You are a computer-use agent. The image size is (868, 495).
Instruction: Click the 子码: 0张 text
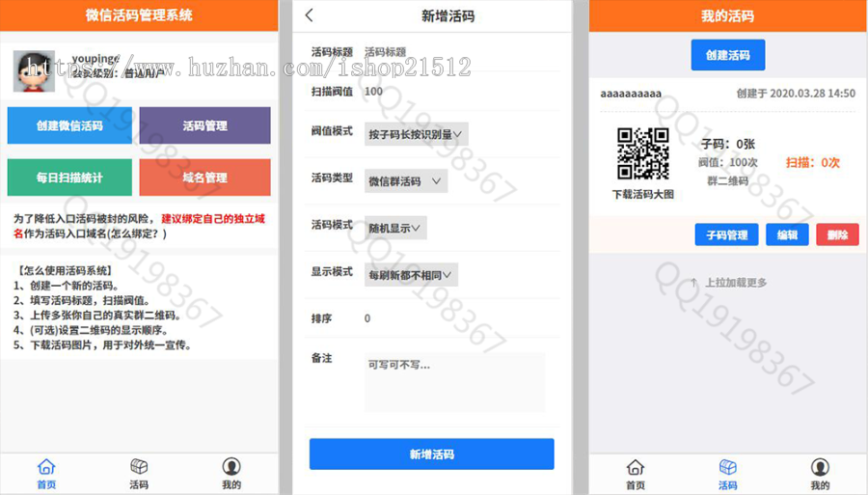(728, 144)
